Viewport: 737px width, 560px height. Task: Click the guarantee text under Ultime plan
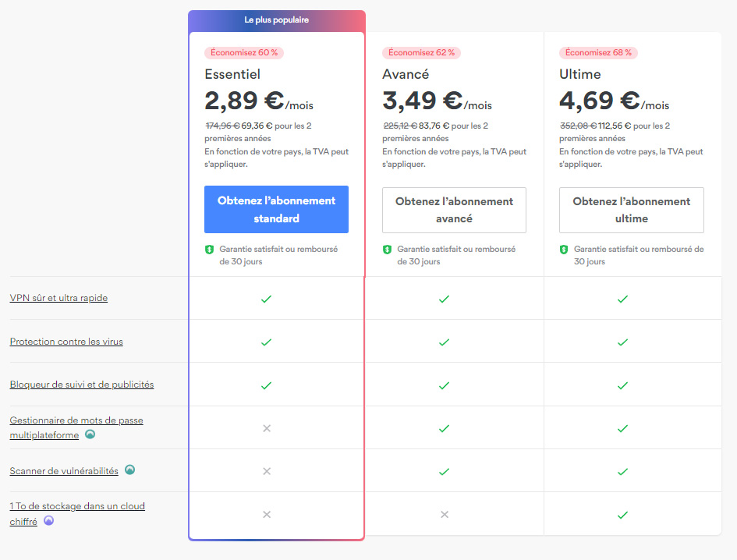(x=639, y=255)
